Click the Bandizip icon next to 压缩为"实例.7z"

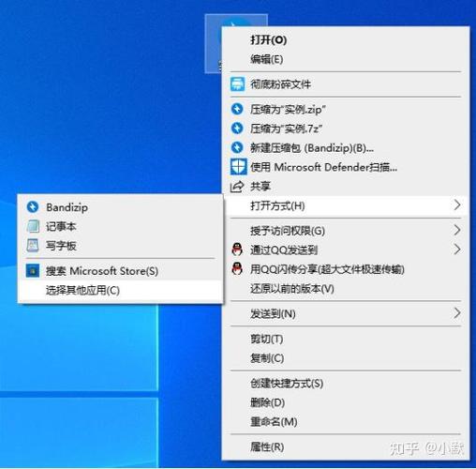tap(237, 129)
